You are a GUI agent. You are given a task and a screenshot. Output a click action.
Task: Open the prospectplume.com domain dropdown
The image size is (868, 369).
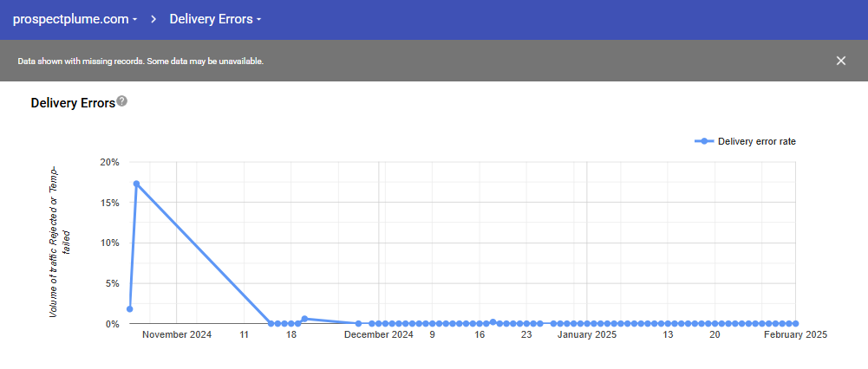coord(75,18)
